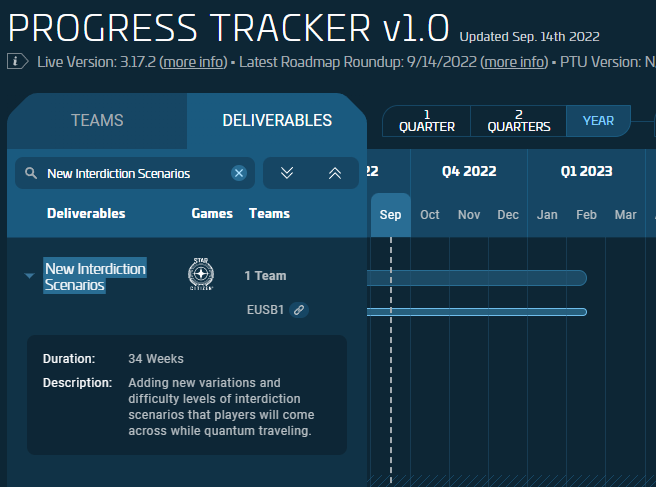This screenshot has width=656, height=487.
Task: Click the Oct month header
Action: [x=430, y=215]
